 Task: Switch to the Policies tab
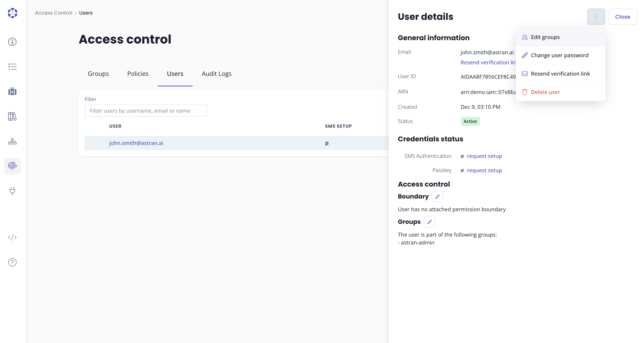138,73
